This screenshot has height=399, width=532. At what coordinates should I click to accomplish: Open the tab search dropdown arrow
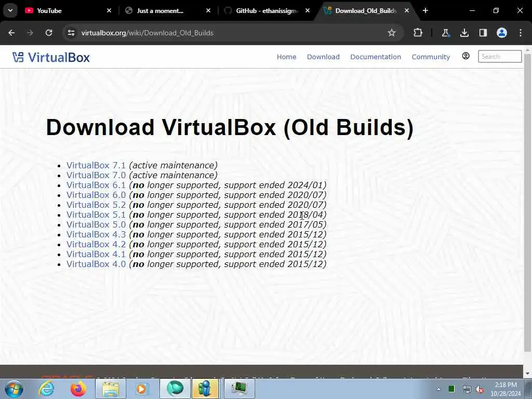tap(10, 10)
